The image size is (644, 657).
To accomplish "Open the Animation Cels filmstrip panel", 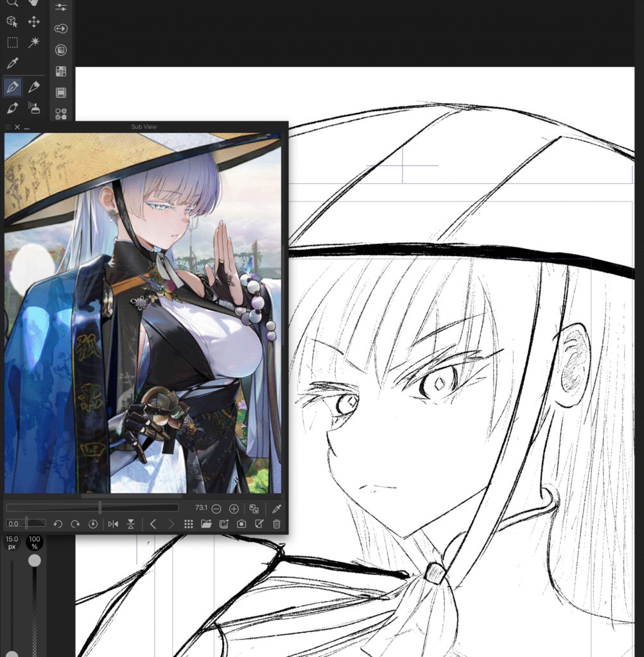I will point(61,93).
